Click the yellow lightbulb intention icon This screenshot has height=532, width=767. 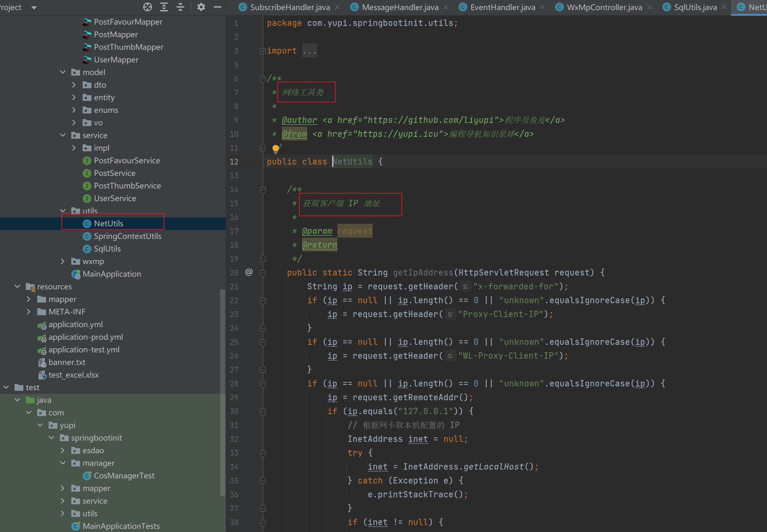(x=275, y=148)
